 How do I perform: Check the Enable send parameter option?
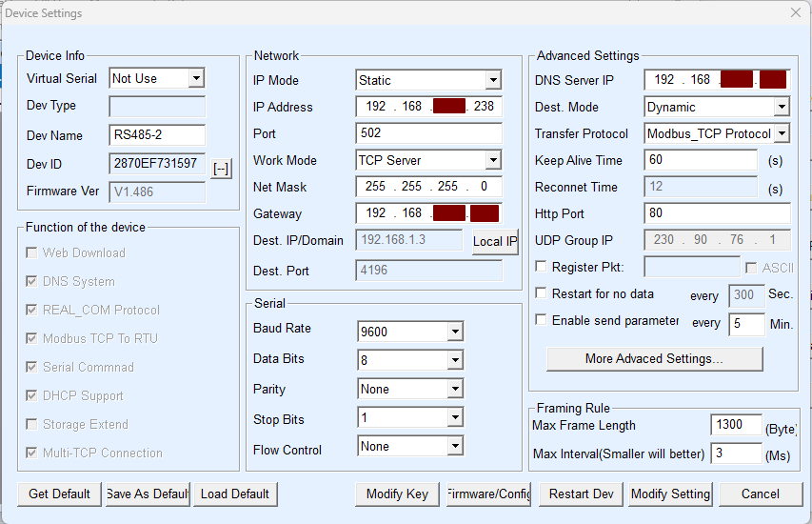point(542,320)
